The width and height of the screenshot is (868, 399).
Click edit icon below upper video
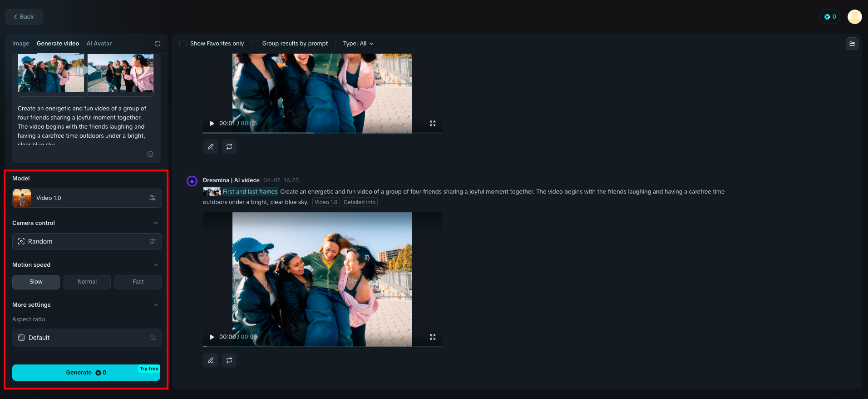(x=211, y=147)
